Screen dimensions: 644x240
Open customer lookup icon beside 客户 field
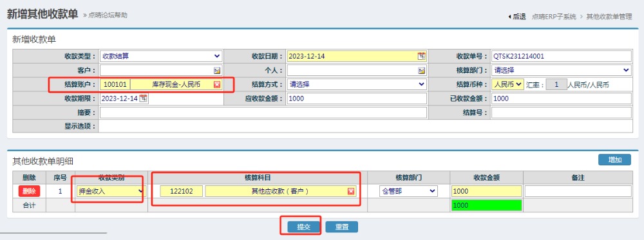(x=217, y=71)
